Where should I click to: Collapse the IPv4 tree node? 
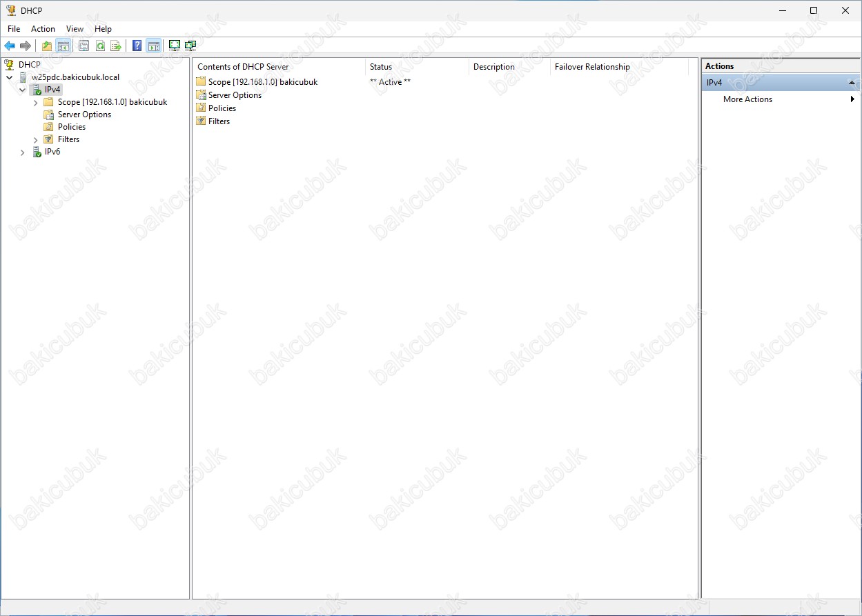[22, 90]
